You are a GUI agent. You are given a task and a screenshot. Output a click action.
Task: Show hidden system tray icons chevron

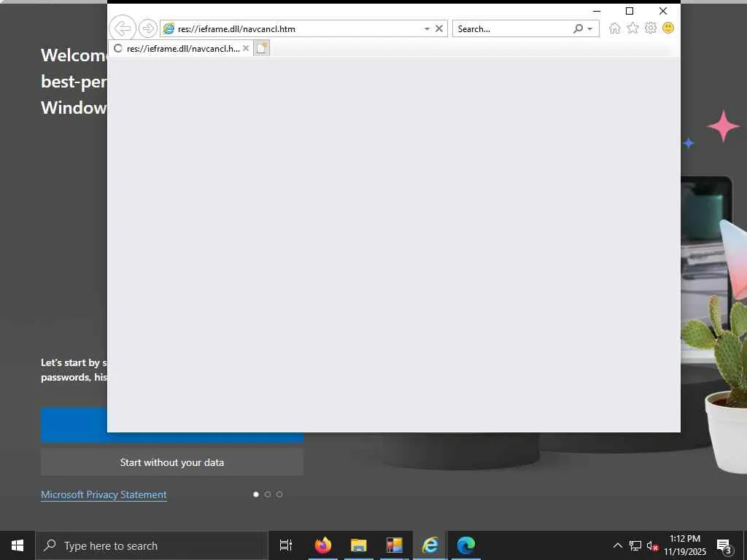pyautogui.click(x=617, y=545)
